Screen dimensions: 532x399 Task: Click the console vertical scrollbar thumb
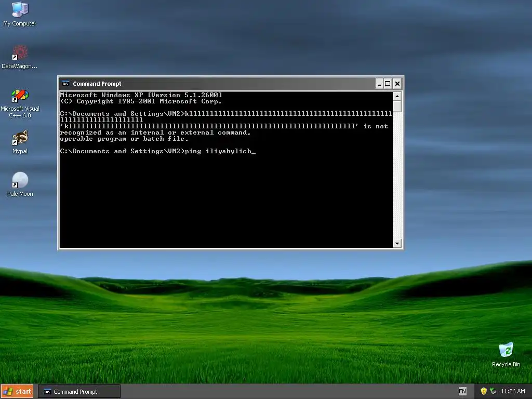coord(397,106)
